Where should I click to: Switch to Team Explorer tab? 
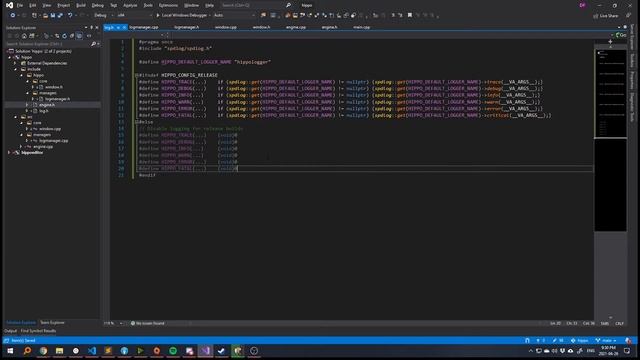point(52,323)
